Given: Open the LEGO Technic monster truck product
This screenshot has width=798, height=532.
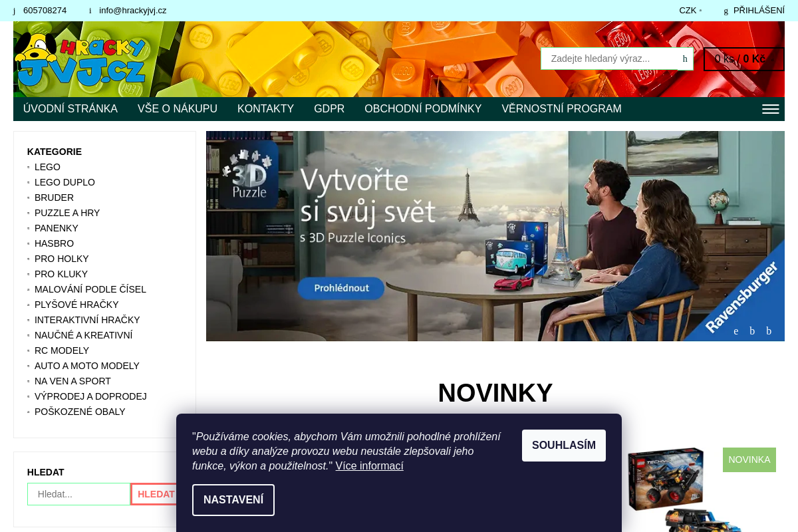Looking at the screenshot, I should tap(685, 489).
